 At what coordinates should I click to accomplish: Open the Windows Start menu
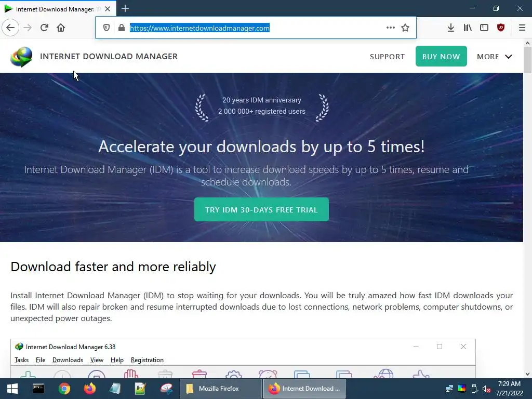12,389
